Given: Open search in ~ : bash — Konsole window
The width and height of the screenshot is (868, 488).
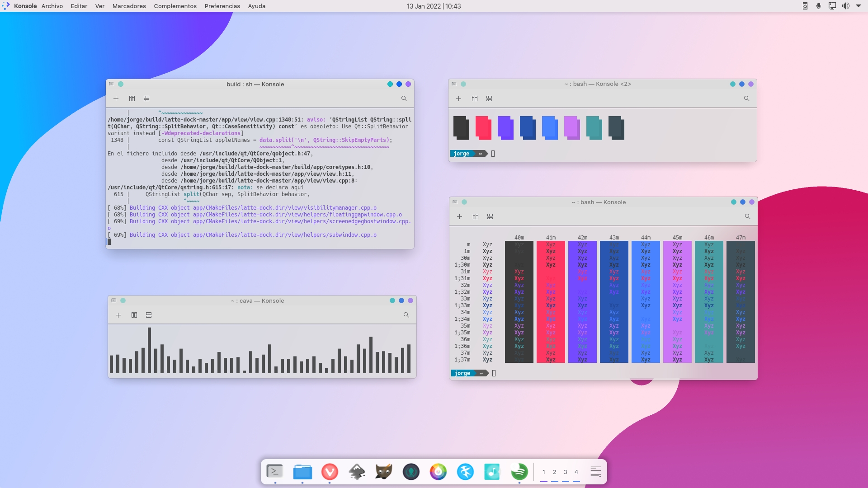Looking at the screenshot, I should click(748, 216).
